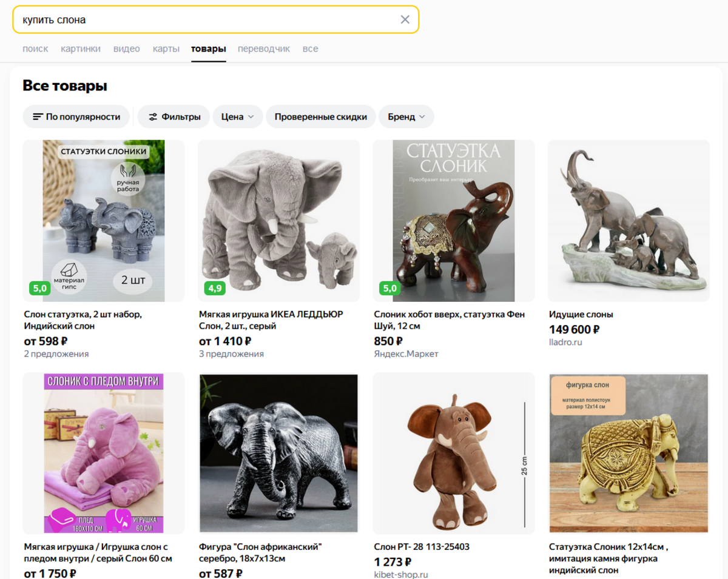Click the brown plush elephant thumbnail
The width and height of the screenshot is (728, 579).
[454, 453]
